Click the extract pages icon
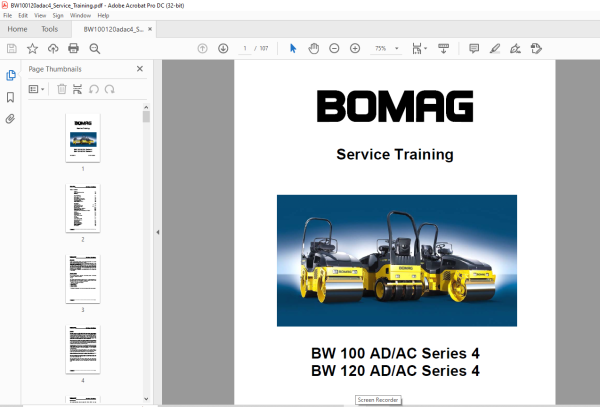Image resolution: width=600 pixels, height=407 pixels. 77,89
